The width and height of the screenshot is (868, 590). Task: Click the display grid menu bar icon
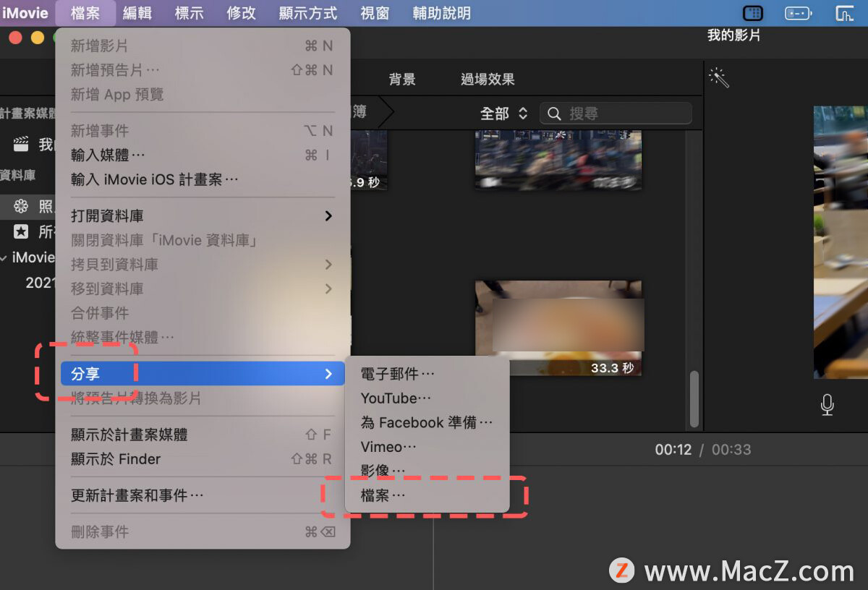point(753,13)
